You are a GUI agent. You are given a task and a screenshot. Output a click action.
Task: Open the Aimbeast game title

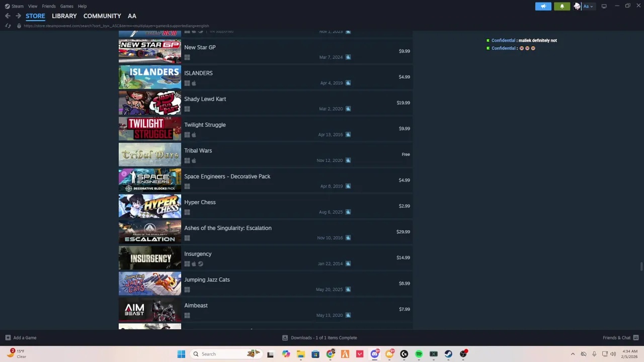coord(196,305)
